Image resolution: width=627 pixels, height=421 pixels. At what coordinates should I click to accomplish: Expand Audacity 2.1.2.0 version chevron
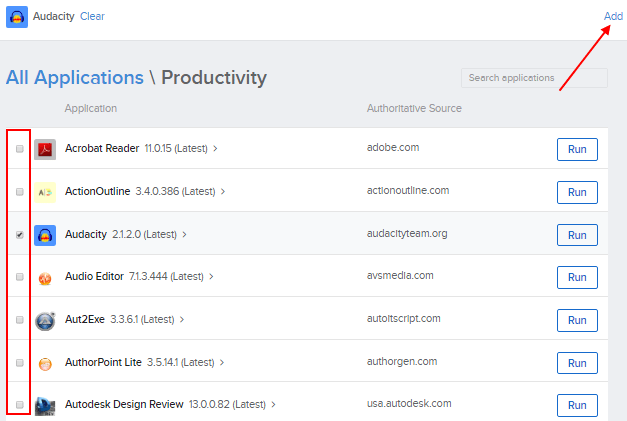tap(184, 235)
